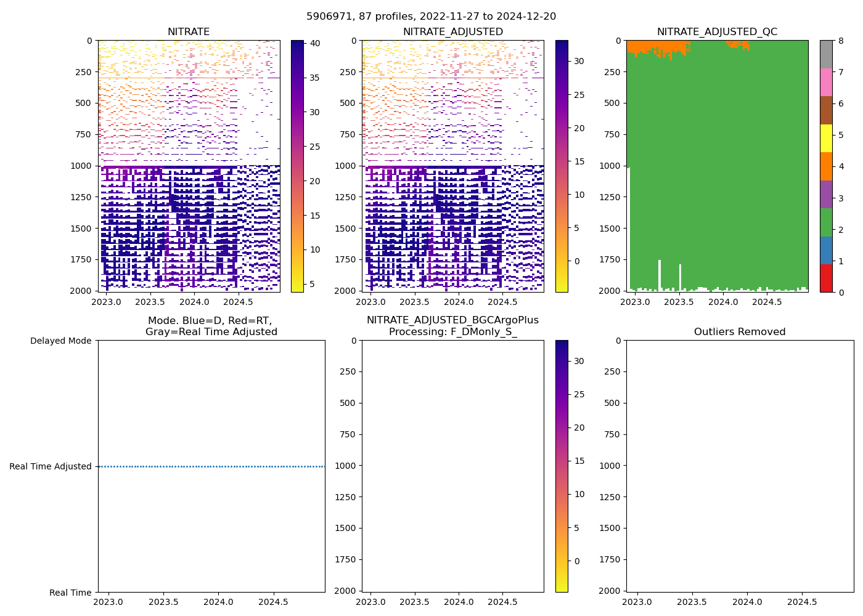863x616 pixels.
Task: Click the blue dotted line in Mode plot
Action: (211, 466)
